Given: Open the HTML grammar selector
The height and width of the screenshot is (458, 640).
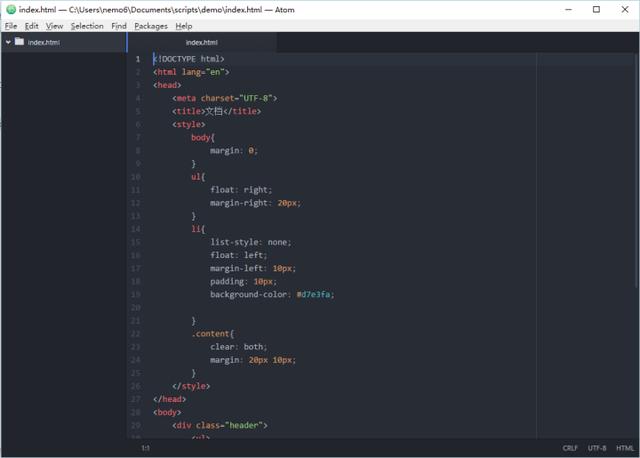Looking at the screenshot, I should tap(624, 448).
